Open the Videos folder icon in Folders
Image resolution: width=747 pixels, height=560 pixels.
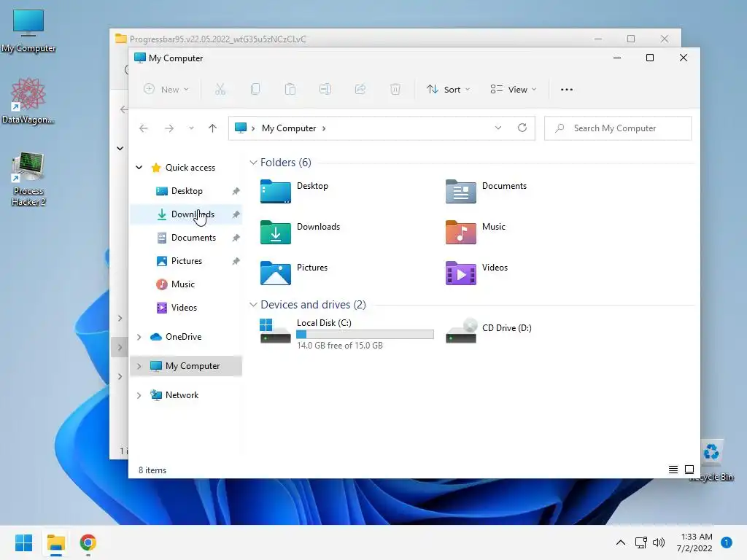click(x=461, y=273)
